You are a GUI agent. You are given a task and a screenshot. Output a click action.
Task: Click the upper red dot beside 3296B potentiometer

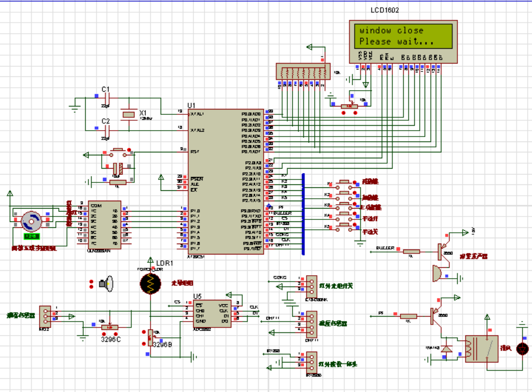144,331
